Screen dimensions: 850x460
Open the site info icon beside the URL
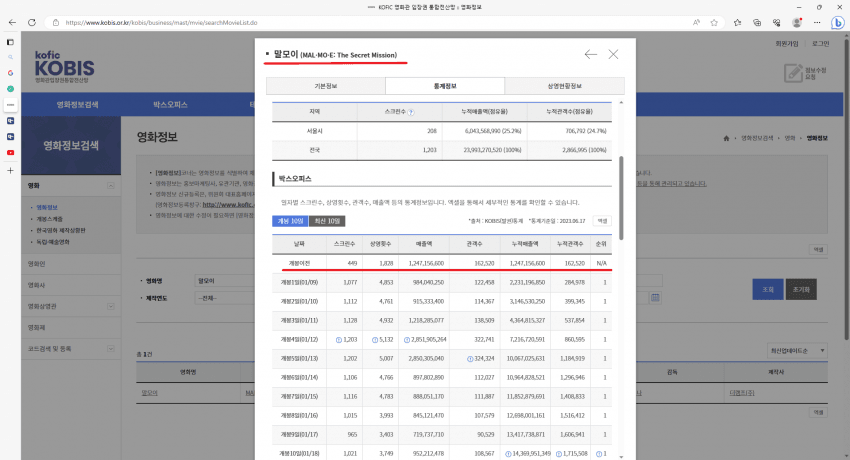tap(55, 22)
